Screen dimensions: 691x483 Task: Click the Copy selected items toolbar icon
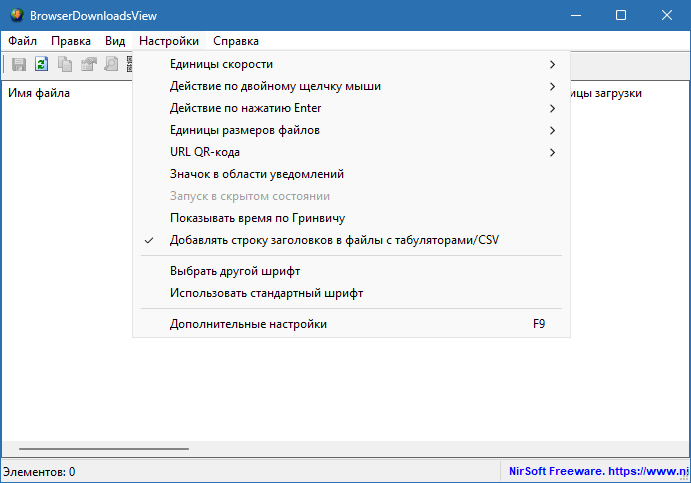pos(65,64)
